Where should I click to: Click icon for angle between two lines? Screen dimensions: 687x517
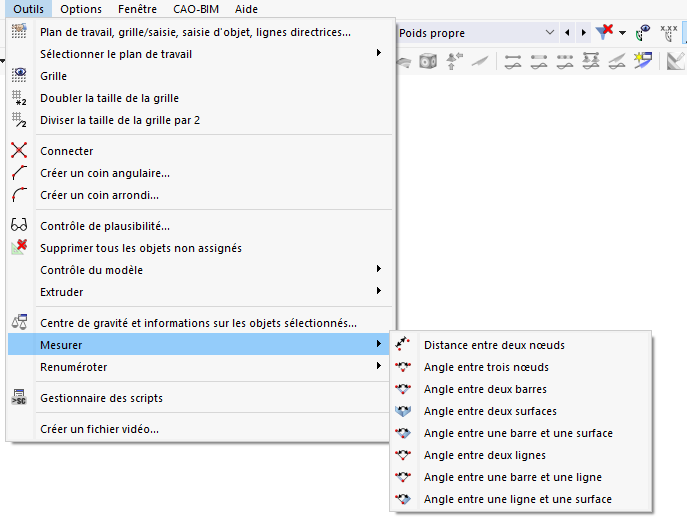coord(403,455)
